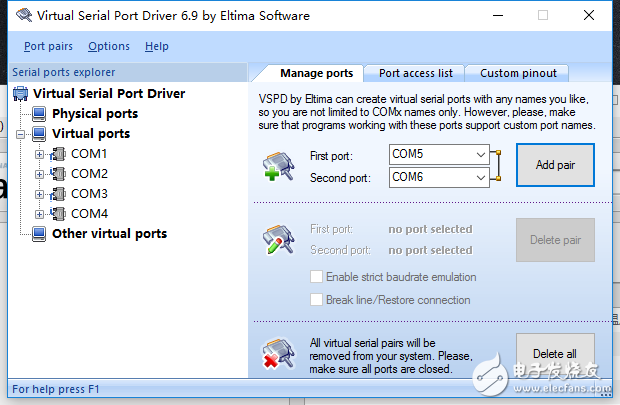Viewport: 620px width, 405px height.
Task: Close the Virtual Serial Port Driver window
Action: pyautogui.click(x=589, y=15)
